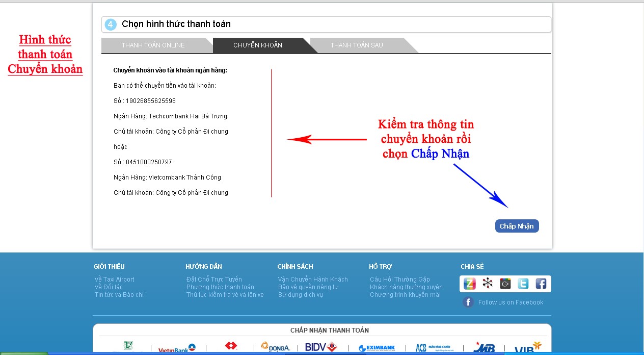Select the Chuyển Khoản tab
Screen dimensions: 644x355
coord(258,45)
